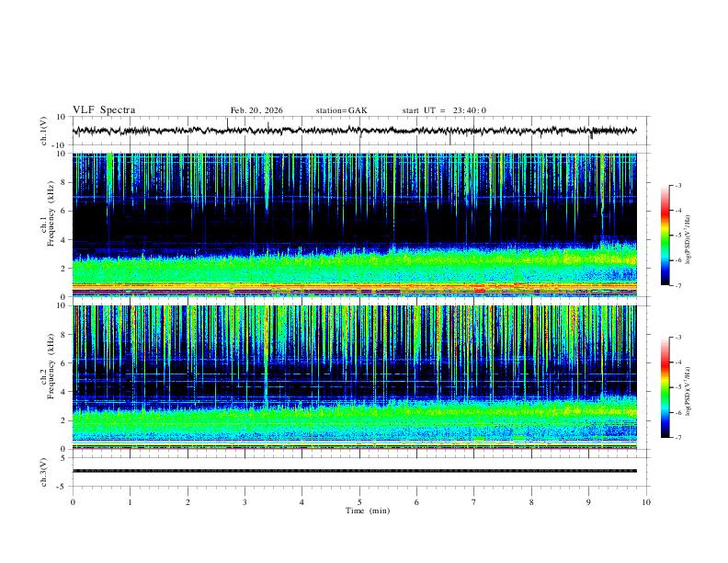Click the ch.1 voltage waveform trace
728x563 pixels.
pos(355,131)
